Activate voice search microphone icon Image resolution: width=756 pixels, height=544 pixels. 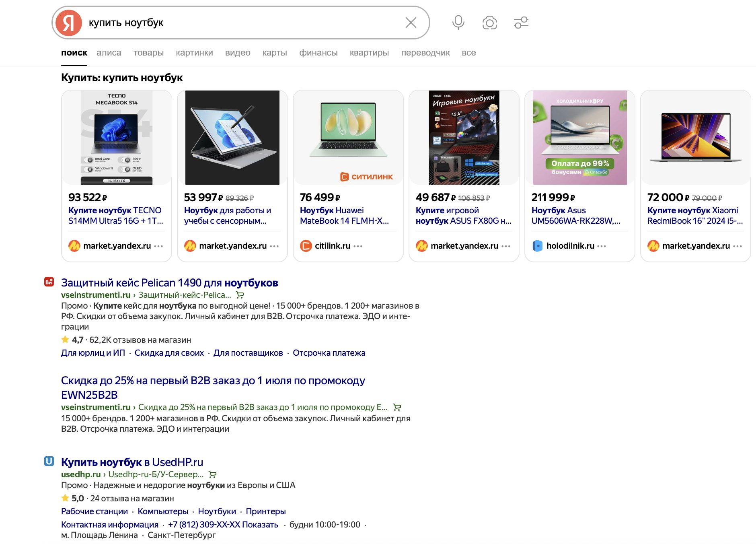click(x=458, y=23)
